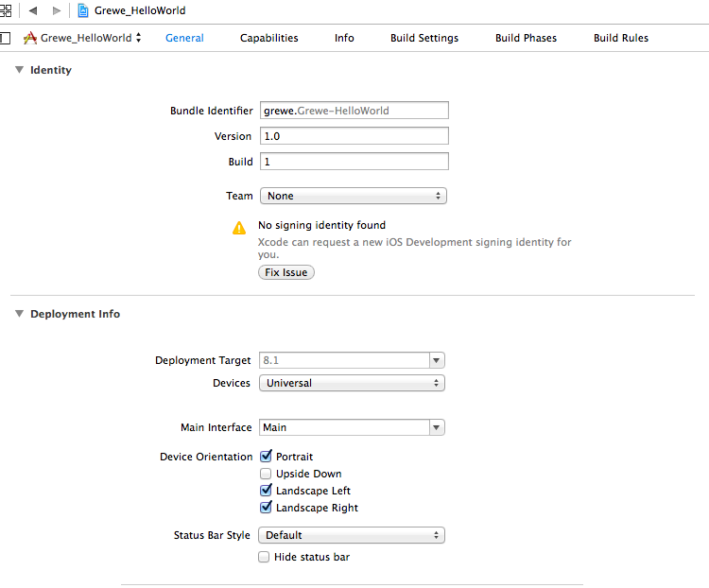
Task: Enable the Upside Down orientation checkbox
Action: (266, 474)
